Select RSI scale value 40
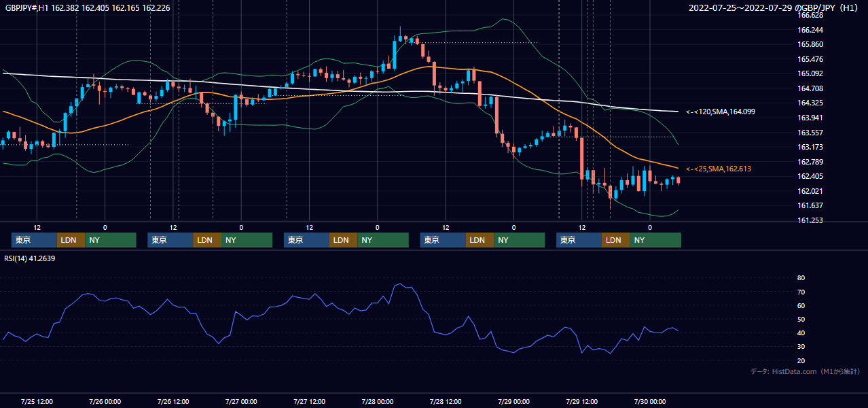Screen dimensions: 868x408 (801, 333)
